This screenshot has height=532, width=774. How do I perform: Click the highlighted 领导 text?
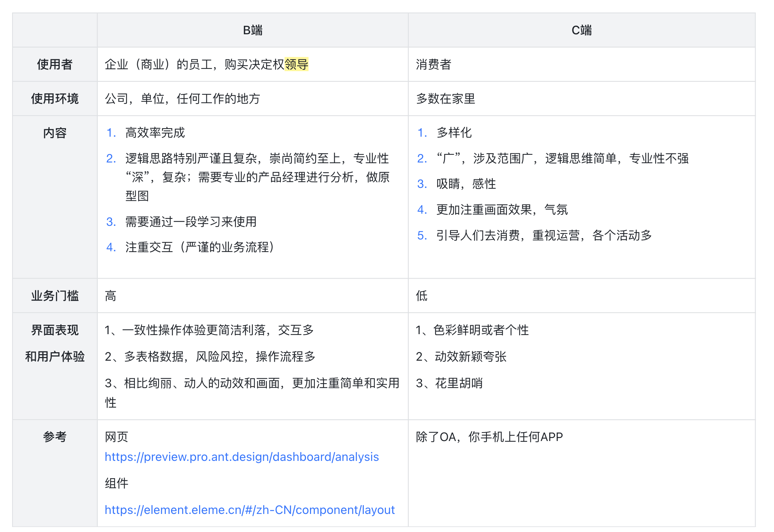[x=296, y=64]
